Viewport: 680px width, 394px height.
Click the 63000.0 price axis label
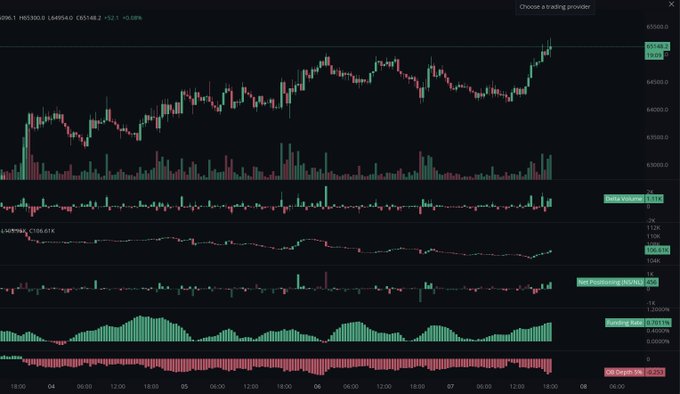tap(657, 165)
